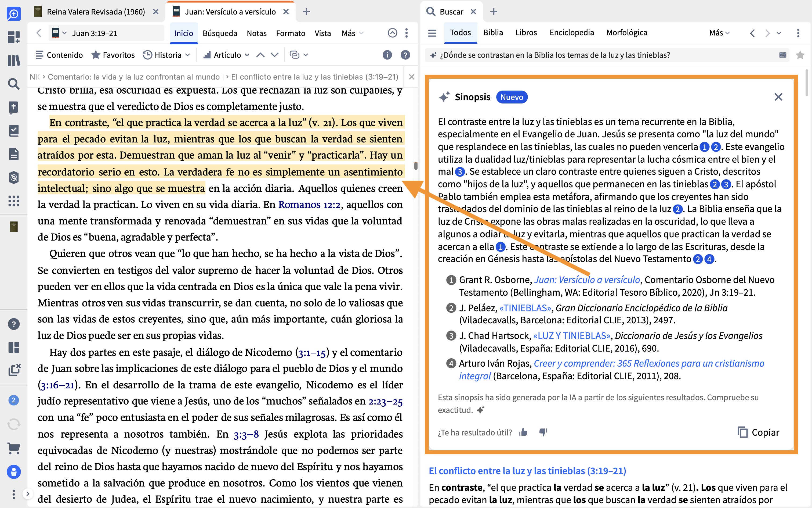Click the magnifier search icon in sidebar
This screenshot has height=508, width=812.
(x=14, y=84)
